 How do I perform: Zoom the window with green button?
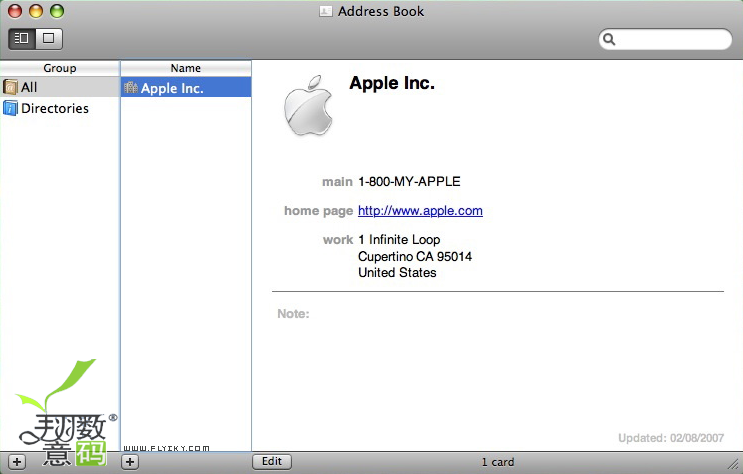coord(57,11)
